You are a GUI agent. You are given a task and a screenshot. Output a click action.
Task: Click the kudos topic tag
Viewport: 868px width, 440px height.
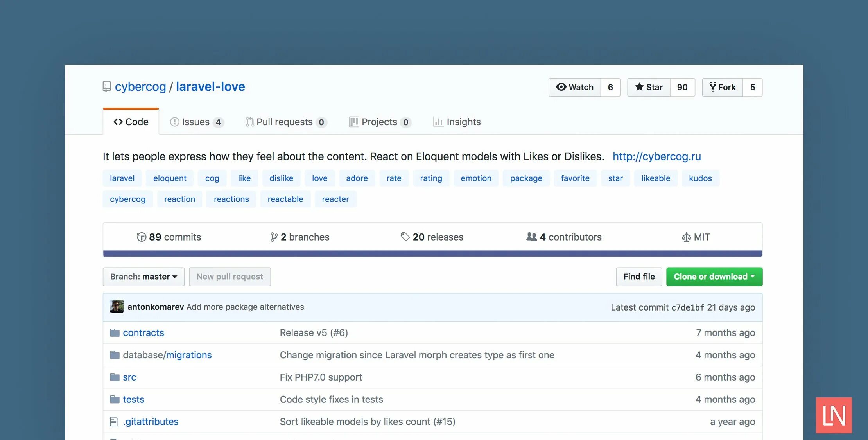[700, 178]
